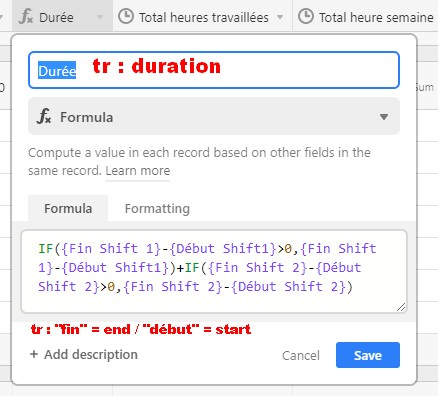The image size is (438, 396).
Task: Click the clock icon beside Total heure semaine
Action: click(306, 17)
